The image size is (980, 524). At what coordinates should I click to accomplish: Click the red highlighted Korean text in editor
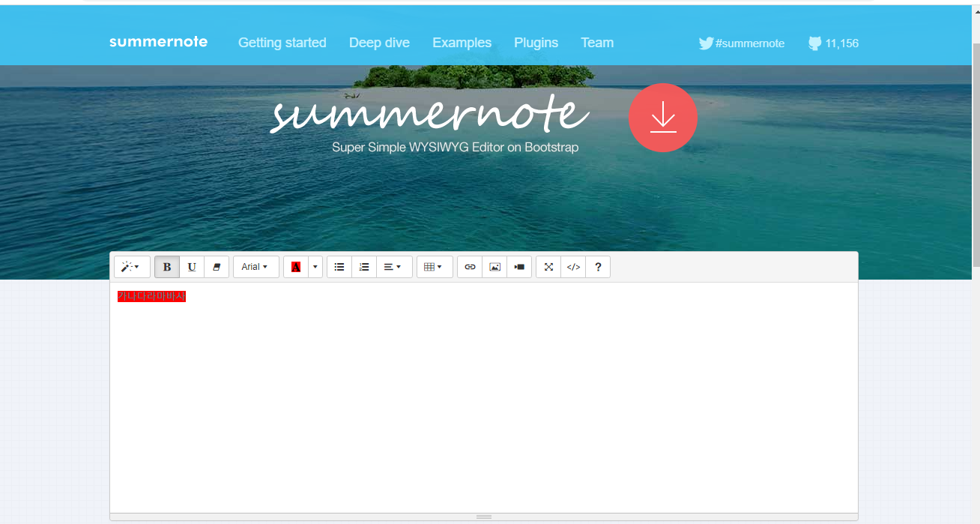tap(151, 297)
